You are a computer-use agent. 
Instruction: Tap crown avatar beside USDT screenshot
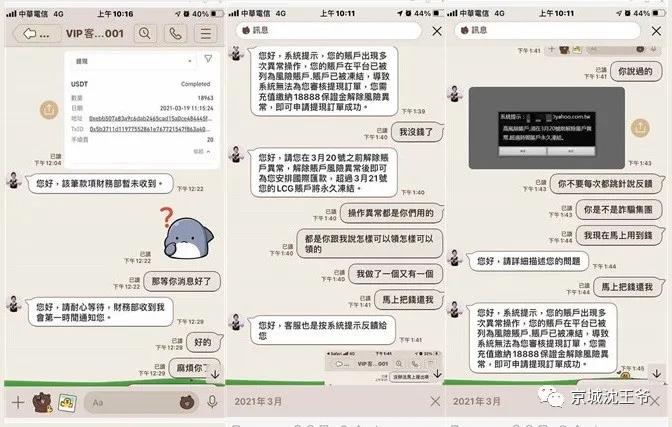49,110
